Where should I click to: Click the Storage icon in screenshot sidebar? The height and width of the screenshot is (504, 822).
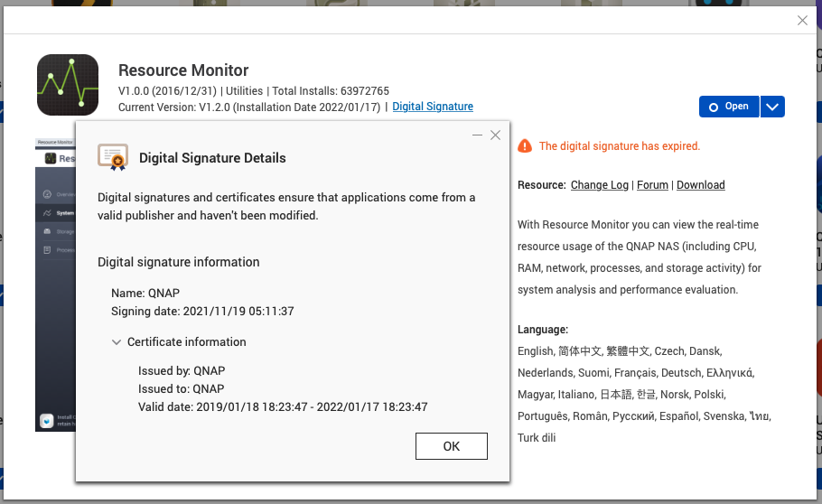(x=46, y=232)
